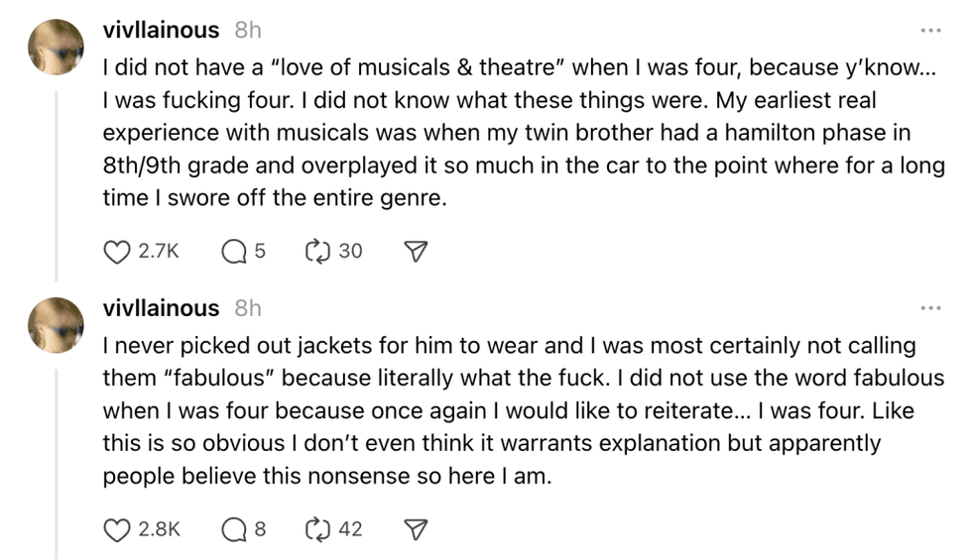The image size is (972, 560).
Task: View the 2.7K likes count on first post
Action: (159, 252)
